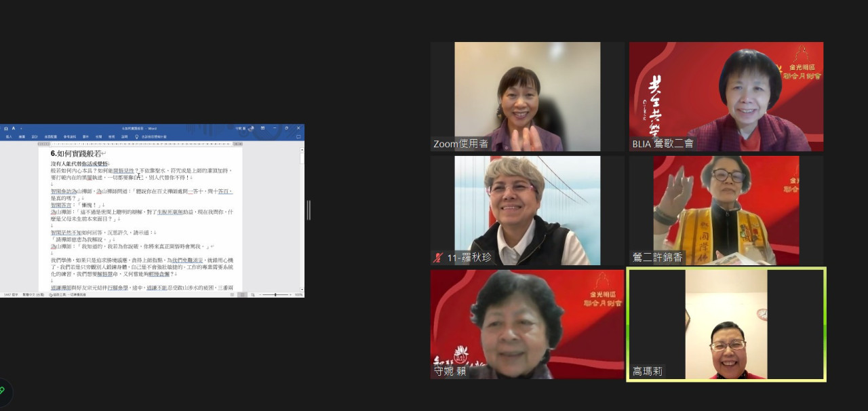Click the font 'A' icon in Word title bar
The width and height of the screenshot is (868, 411).
click(x=14, y=128)
